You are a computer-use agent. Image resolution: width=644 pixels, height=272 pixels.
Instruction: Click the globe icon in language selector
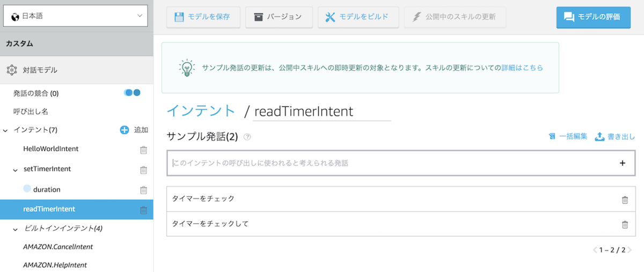tap(14, 16)
